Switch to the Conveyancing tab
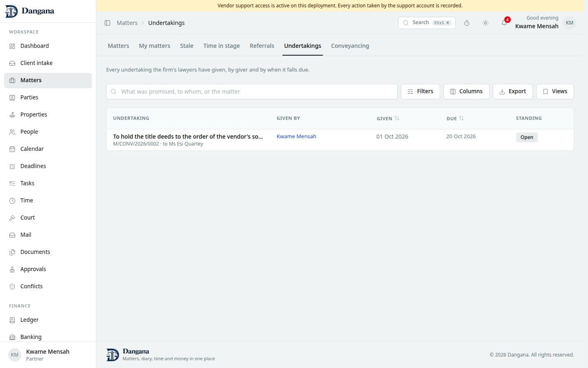 [x=350, y=46]
